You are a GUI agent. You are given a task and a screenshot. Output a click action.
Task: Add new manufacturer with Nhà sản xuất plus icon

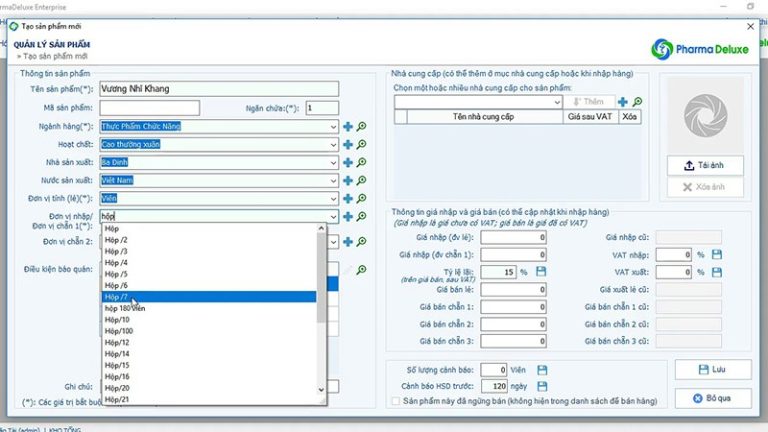click(348, 163)
